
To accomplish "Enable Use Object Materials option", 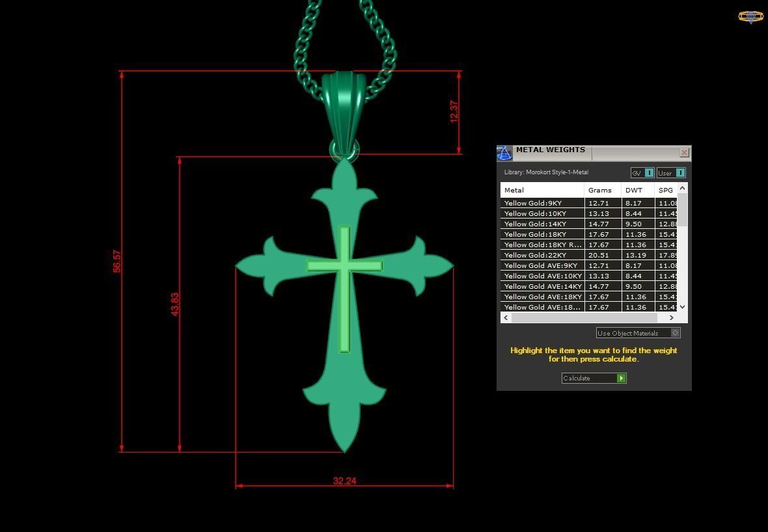I will tap(638, 333).
